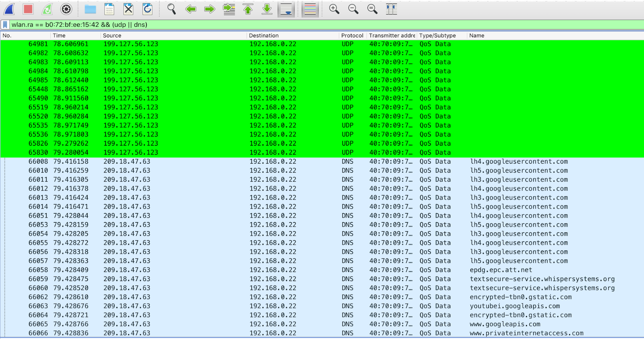This screenshot has height=339, width=644.
Task: Open Find Packet magnifier tool
Action: point(171,9)
